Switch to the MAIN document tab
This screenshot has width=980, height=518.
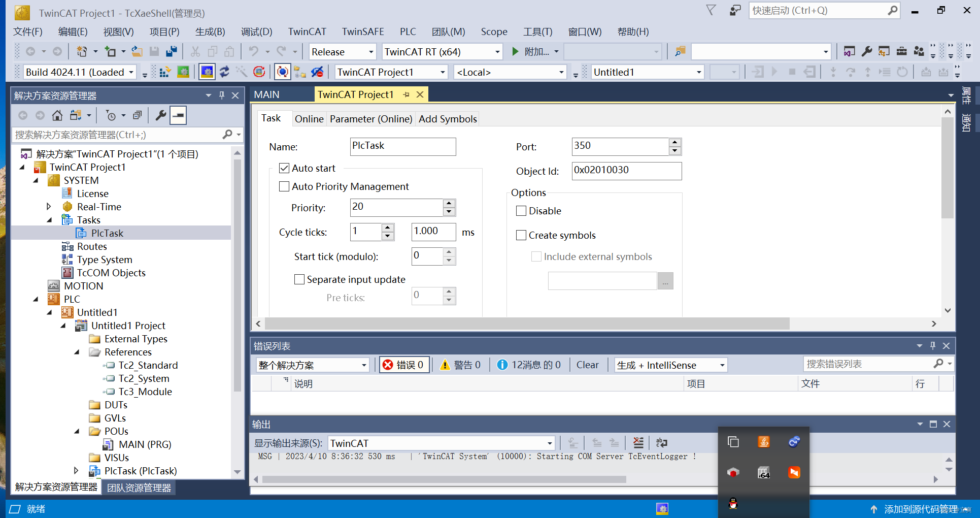266,94
